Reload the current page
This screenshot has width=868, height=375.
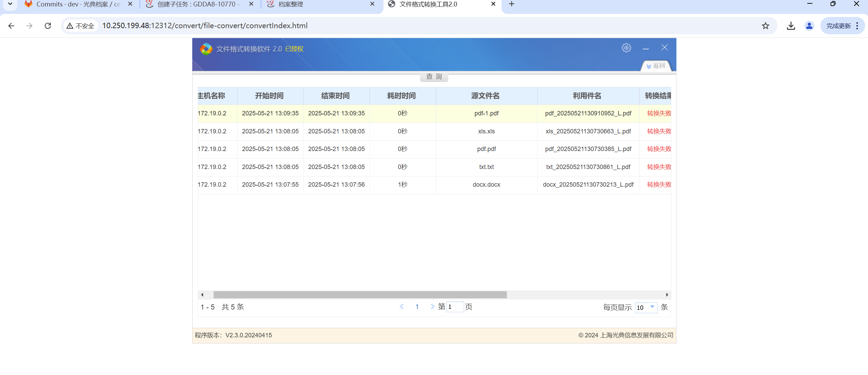[48, 26]
